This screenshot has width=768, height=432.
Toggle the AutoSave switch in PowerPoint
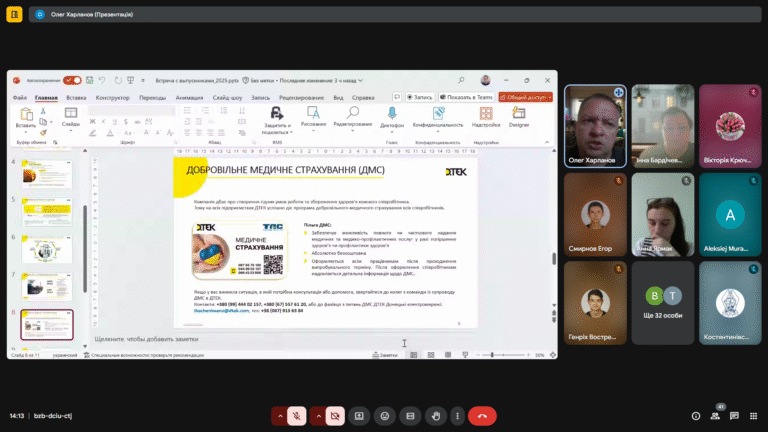pos(72,80)
